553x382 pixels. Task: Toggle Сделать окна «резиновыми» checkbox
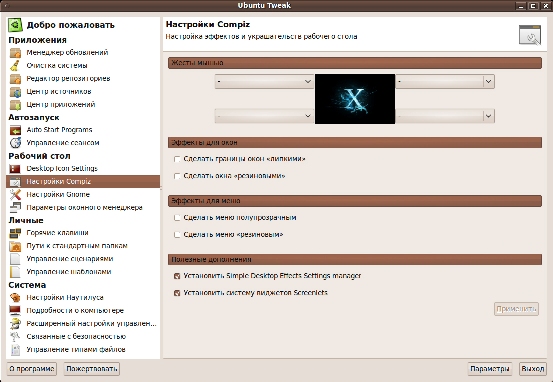(x=177, y=176)
